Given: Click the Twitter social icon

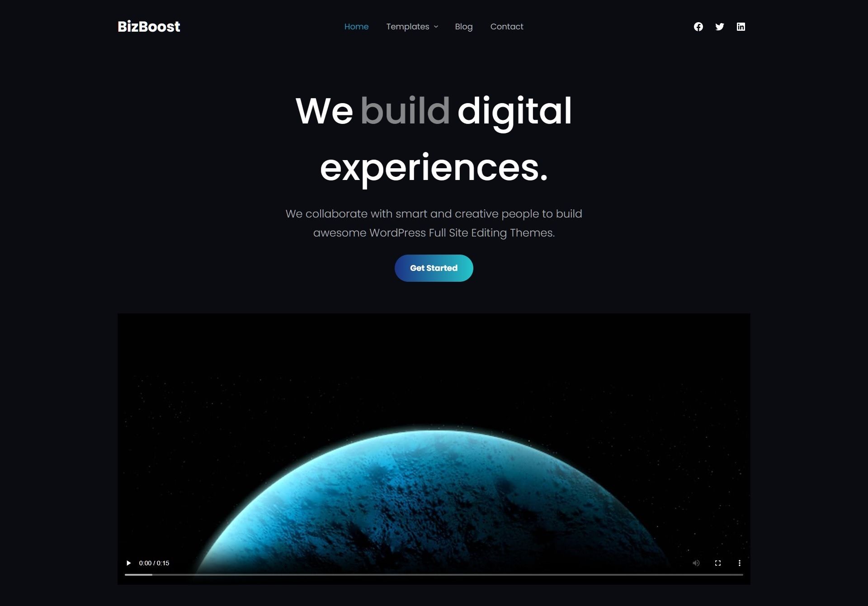Looking at the screenshot, I should click(x=719, y=26).
